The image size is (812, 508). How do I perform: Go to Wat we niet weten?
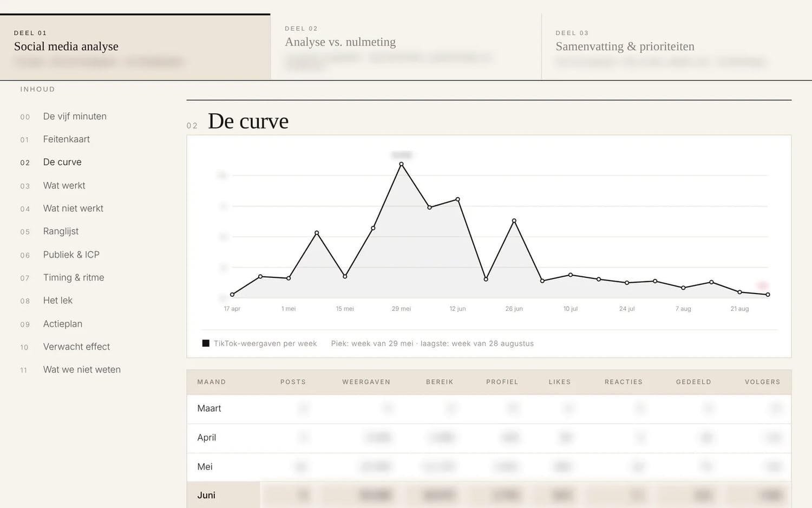point(82,370)
